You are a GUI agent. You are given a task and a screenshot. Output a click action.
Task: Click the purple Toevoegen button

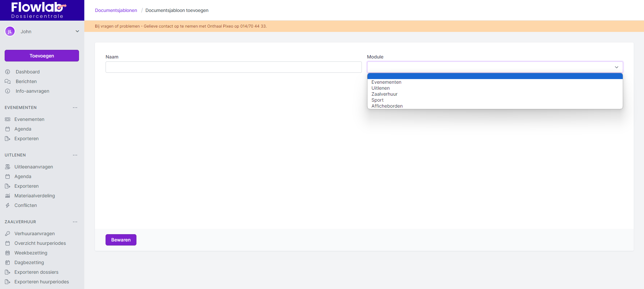(42, 56)
